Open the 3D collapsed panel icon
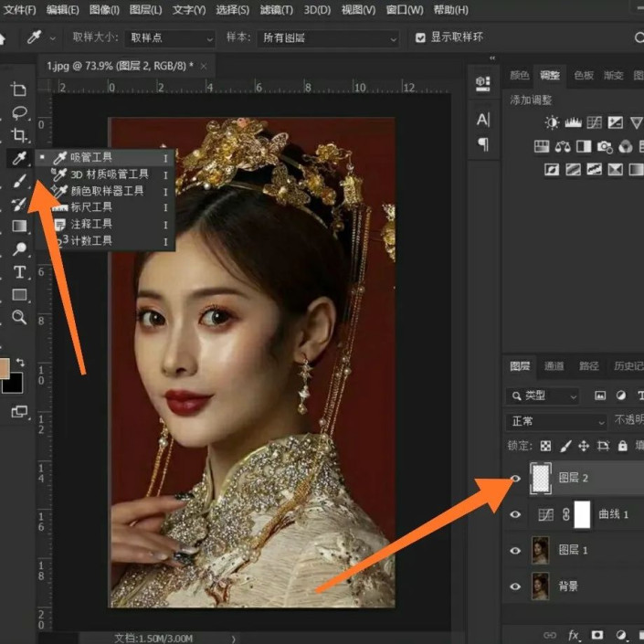Image resolution: width=644 pixels, height=644 pixels. 483,83
